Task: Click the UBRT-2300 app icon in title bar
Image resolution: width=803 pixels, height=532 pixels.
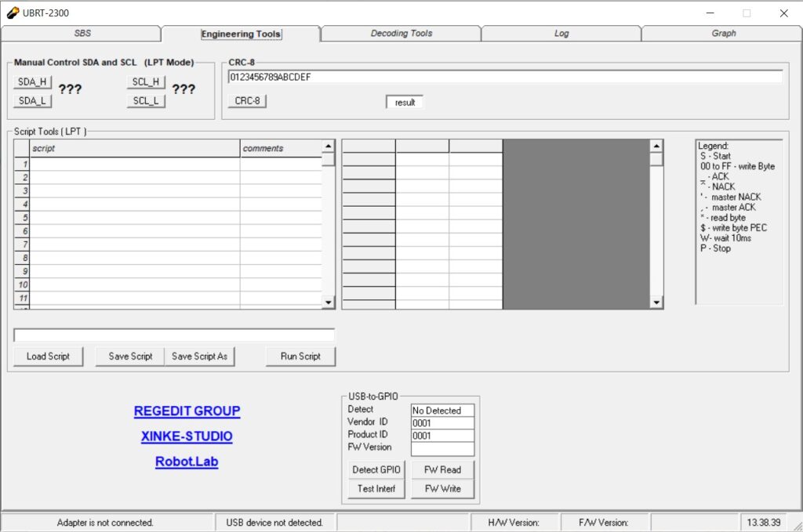Action: [13, 13]
